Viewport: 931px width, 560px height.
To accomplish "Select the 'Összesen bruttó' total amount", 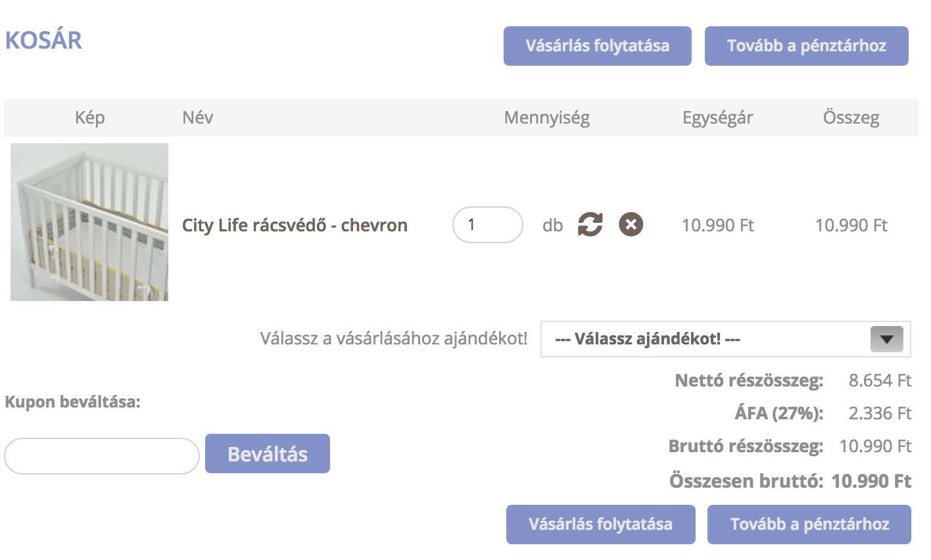I will point(871,481).
